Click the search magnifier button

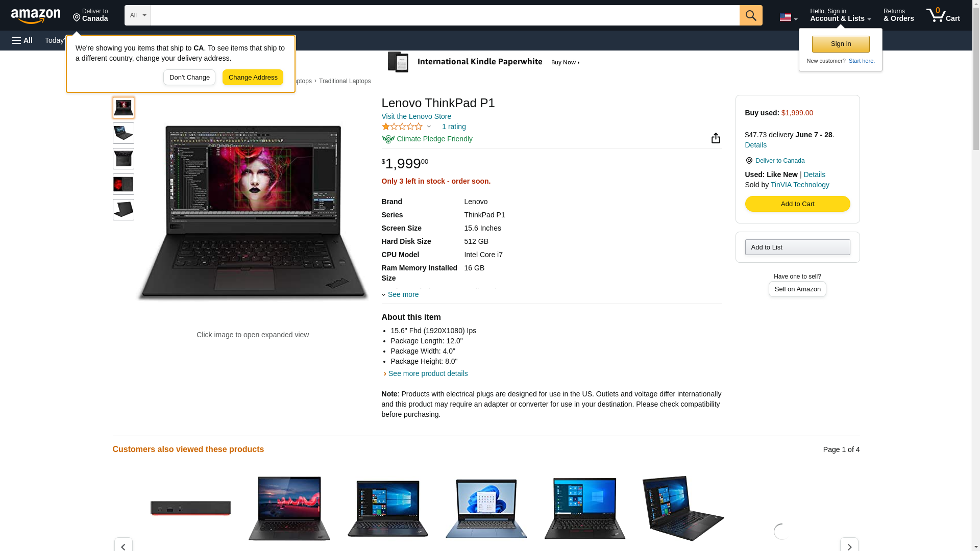tap(750, 15)
